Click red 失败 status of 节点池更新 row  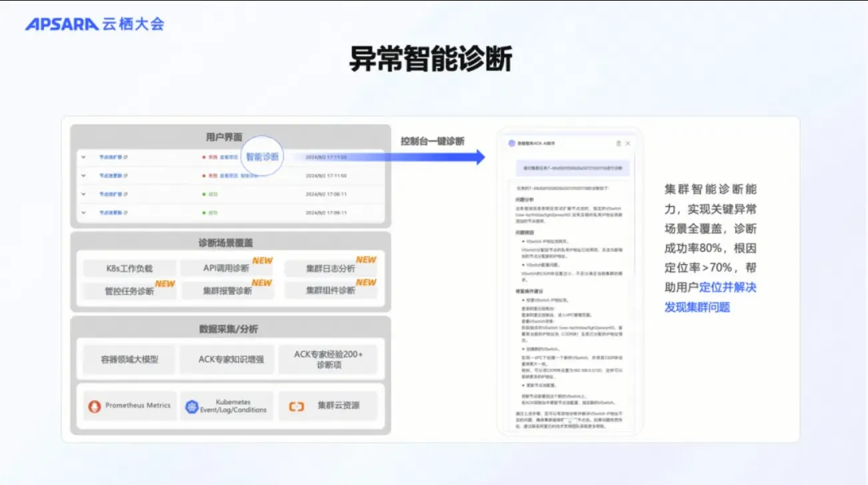pos(213,175)
